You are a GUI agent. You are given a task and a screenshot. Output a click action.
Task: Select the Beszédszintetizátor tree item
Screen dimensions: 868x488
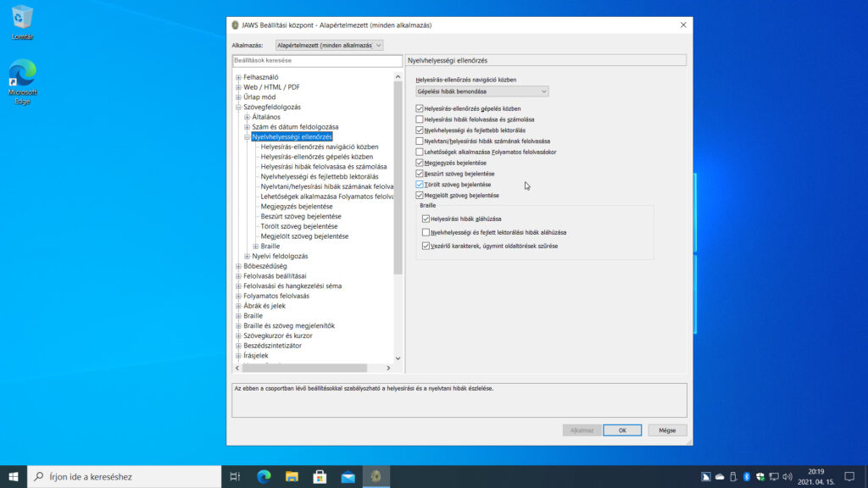[272, 346]
